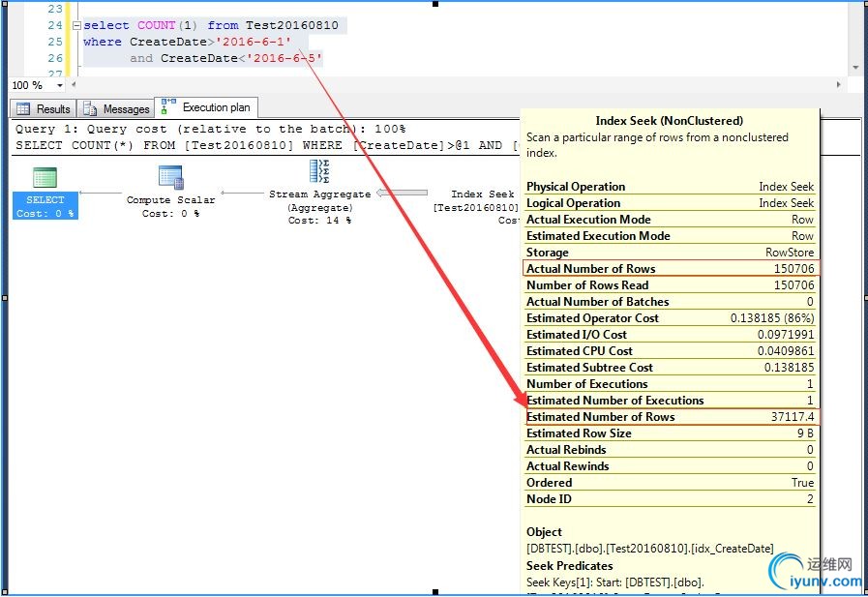This screenshot has height=597, width=868.
Task: Click the Number of Rows Read row
Action: tap(670, 285)
